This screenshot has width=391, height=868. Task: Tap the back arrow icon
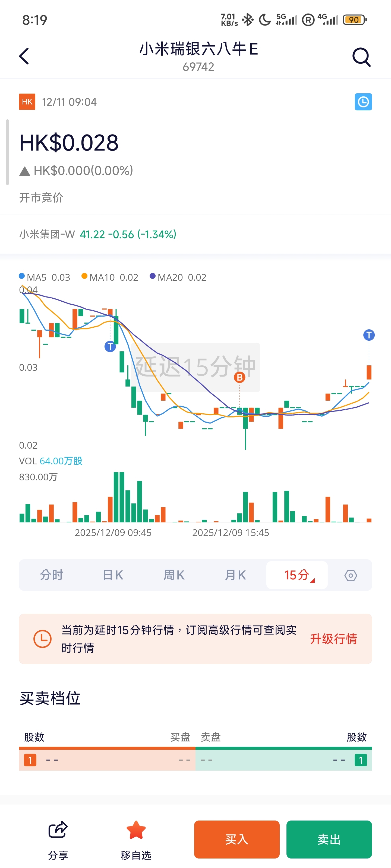click(24, 56)
